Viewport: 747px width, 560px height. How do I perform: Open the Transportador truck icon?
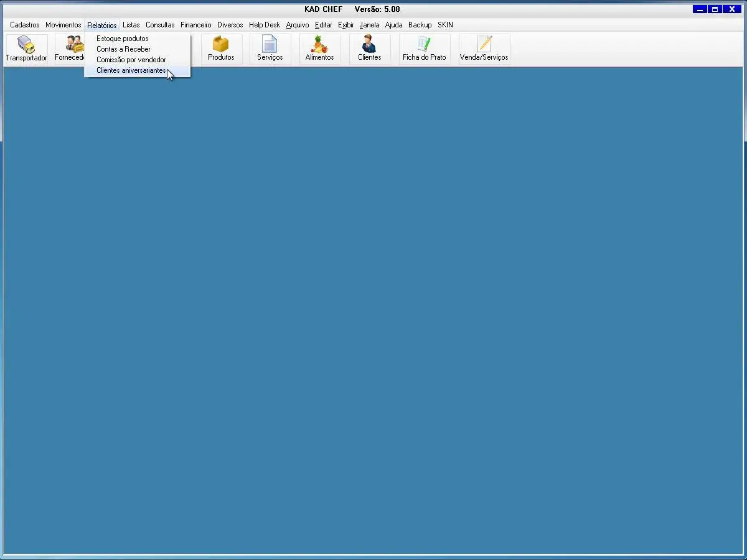[x=26, y=49]
